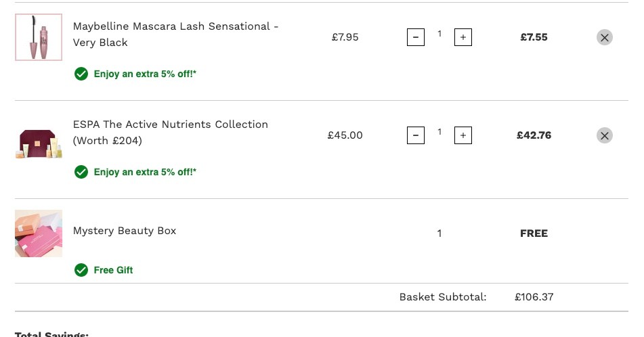644x337 pixels.
Task: Open Maybelline Mascara product thumbnail
Action: click(39, 37)
